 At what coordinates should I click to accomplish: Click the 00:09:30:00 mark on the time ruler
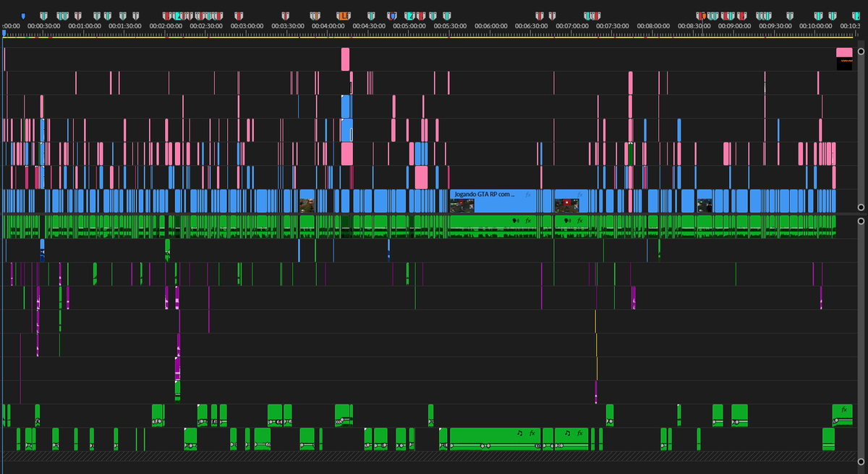[775, 25]
